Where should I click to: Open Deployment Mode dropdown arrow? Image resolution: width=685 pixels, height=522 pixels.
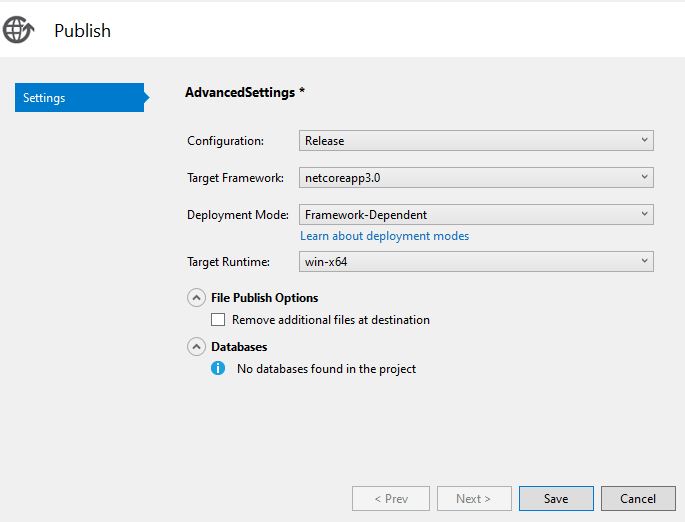644,214
